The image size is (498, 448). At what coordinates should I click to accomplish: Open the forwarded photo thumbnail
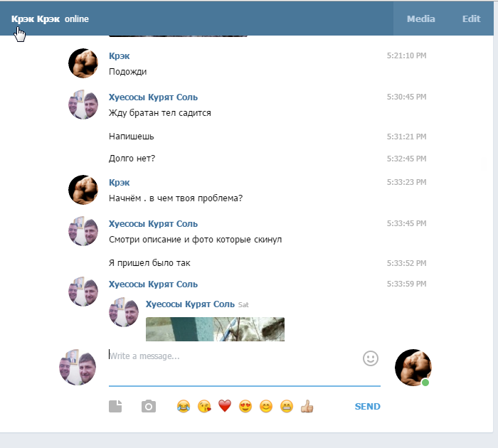coord(215,329)
